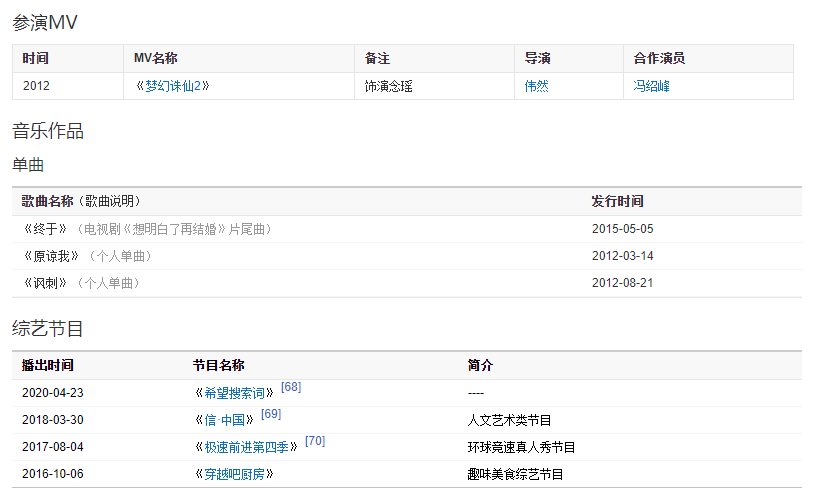The width and height of the screenshot is (817, 502).
Task: Click reference footnote [69]
Action: click(271, 414)
